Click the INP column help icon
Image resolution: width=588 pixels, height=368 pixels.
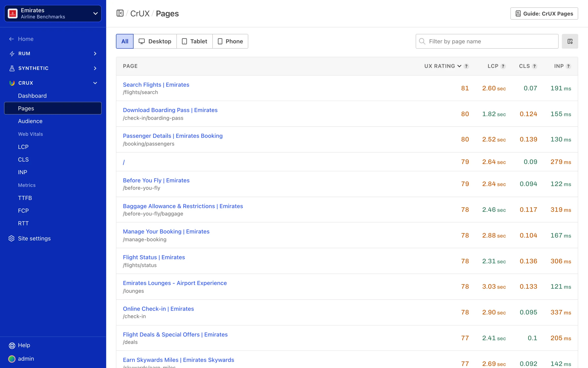568,66
